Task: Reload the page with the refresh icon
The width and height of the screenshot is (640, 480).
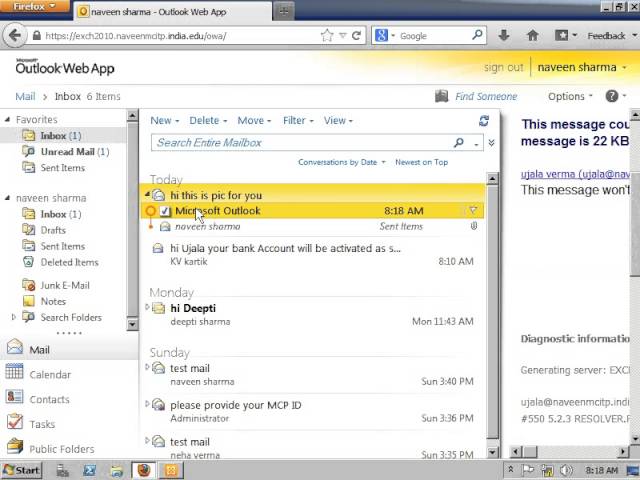Action: pyautogui.click(x=356, y=36)
